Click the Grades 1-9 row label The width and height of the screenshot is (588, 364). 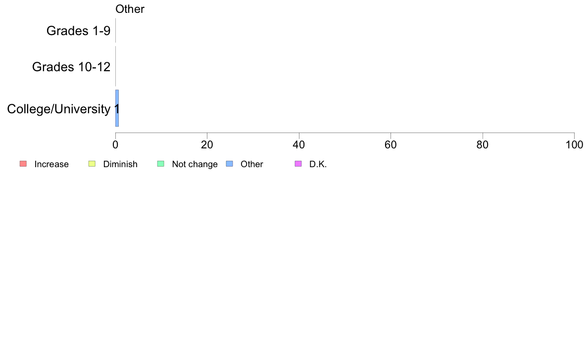78,31
